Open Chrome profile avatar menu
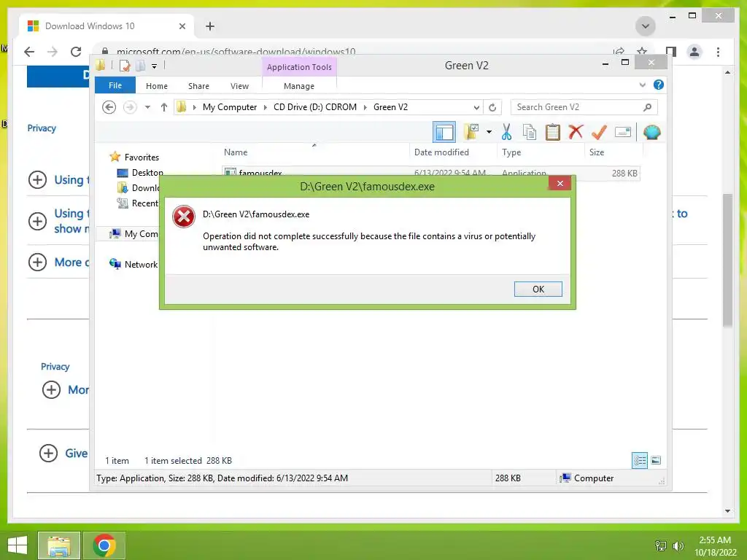Image resolution: width=747 pixels, height=560 pixels. [694, 52]
